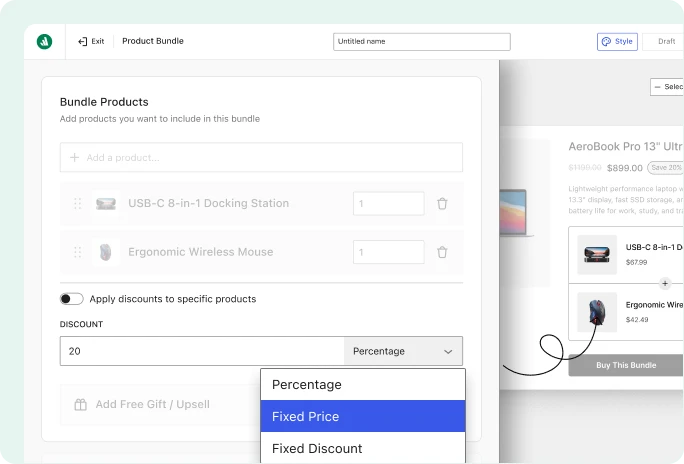This screenshot has width=684, height=464.
Task: Click the quantity field for Ergonomic Wireless Mouse
Action: click(389, 252)
